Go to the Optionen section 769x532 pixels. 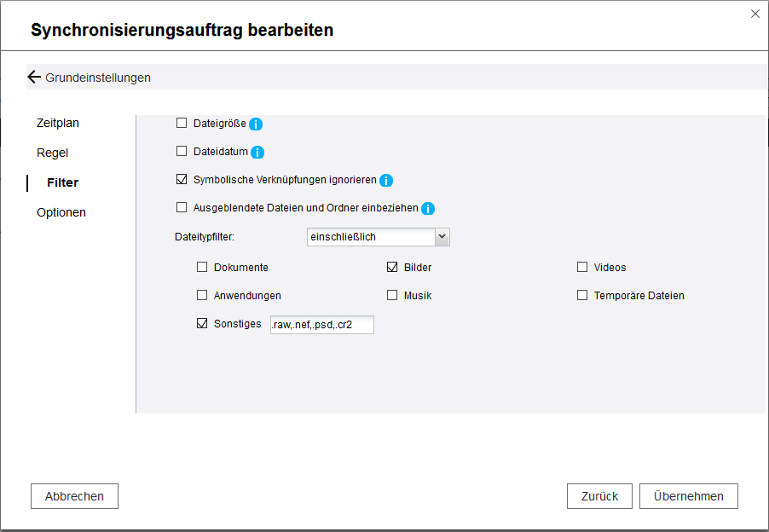[x=61, y=212]
